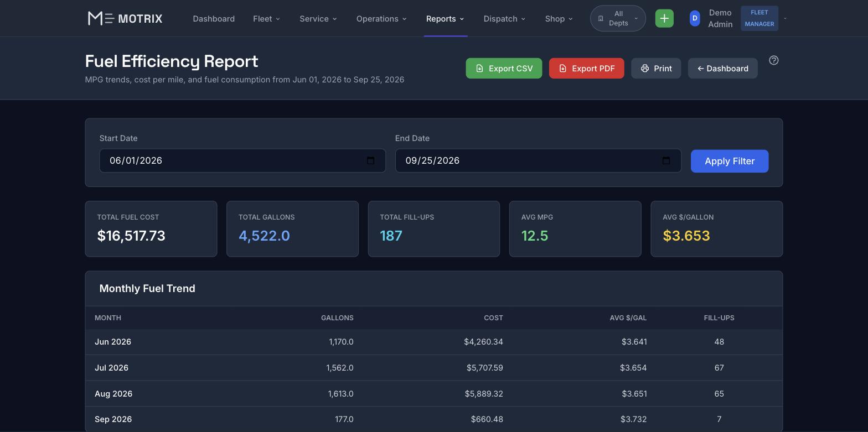Click the Fill-Ups column header

(x=719, y=318)
